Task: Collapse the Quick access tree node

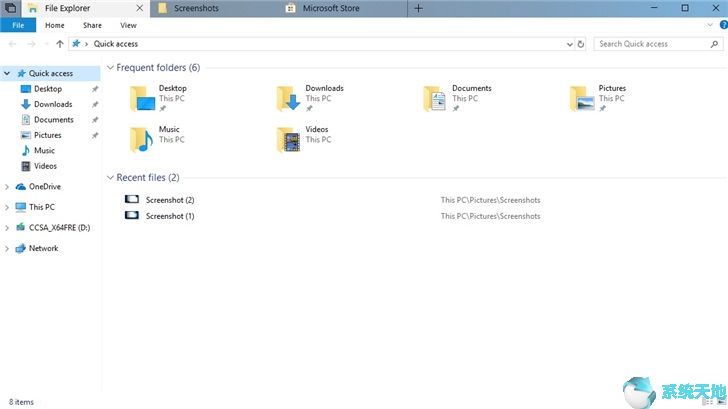Action: [7, 73]
